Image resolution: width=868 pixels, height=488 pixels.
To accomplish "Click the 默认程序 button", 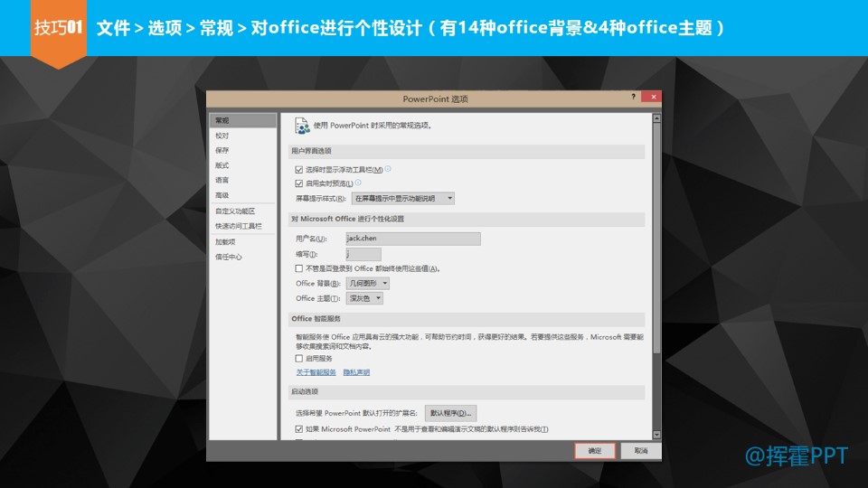I will (450, 412).
